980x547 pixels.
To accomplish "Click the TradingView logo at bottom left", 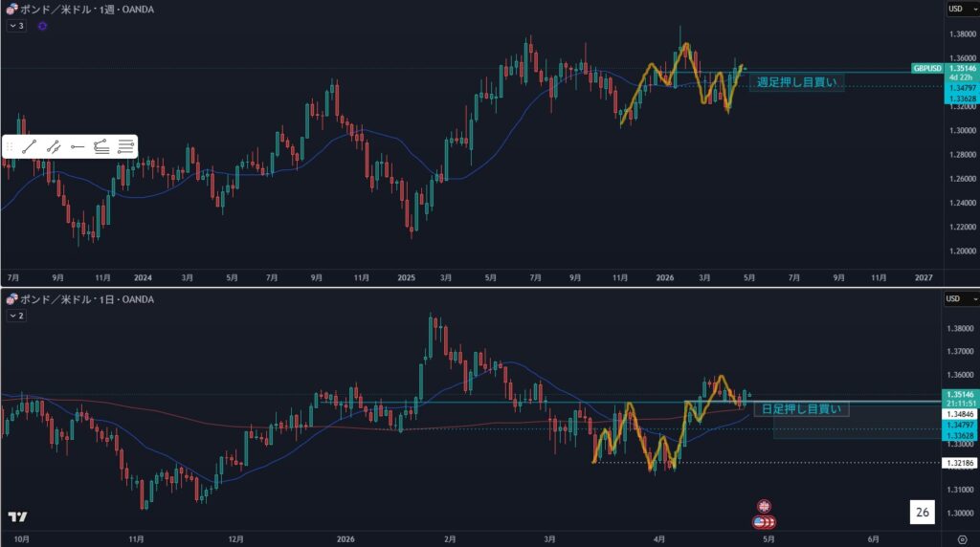I will (x=16, y=517).
